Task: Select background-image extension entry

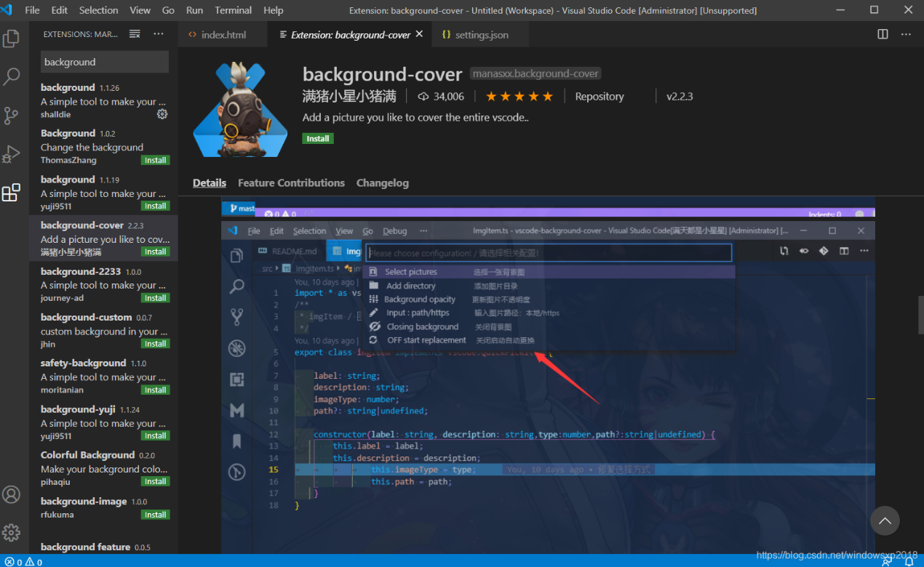Action: [103, 507]
